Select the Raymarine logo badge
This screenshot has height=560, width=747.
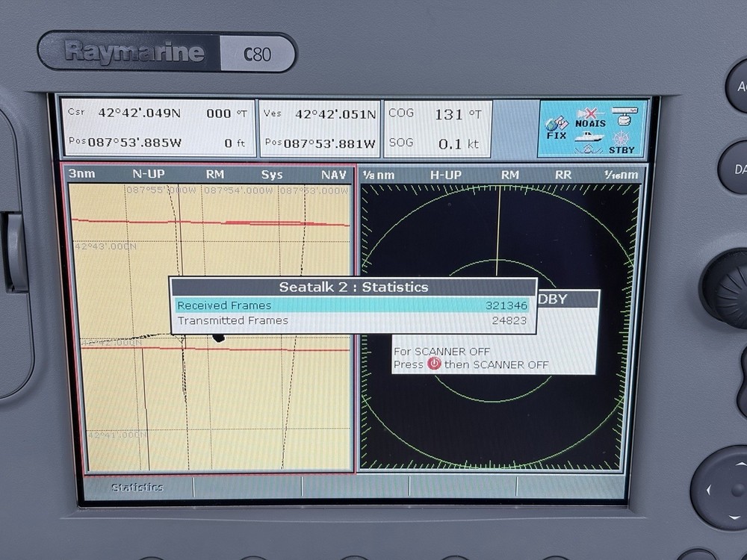tap(134, 52)
